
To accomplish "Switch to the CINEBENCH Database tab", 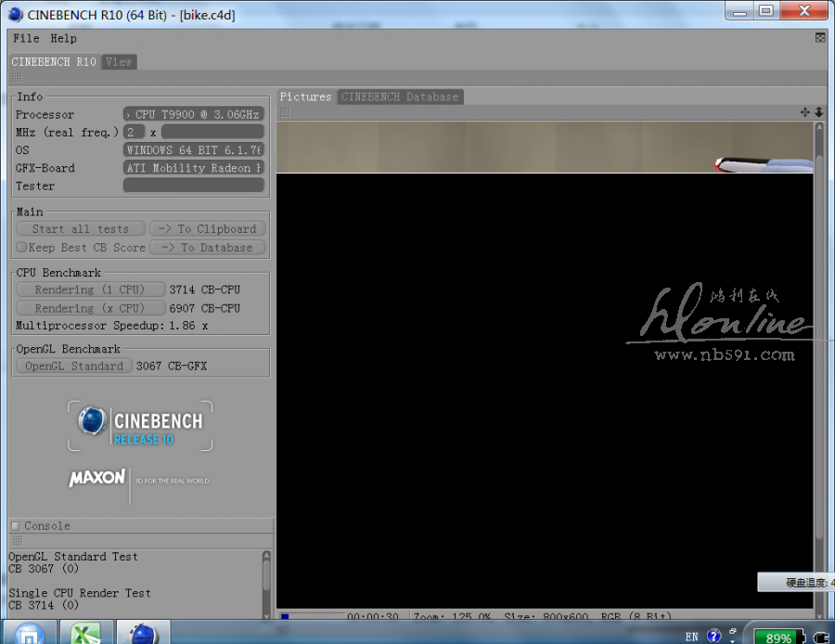I will pyautogui.click(x=399, y=97).
